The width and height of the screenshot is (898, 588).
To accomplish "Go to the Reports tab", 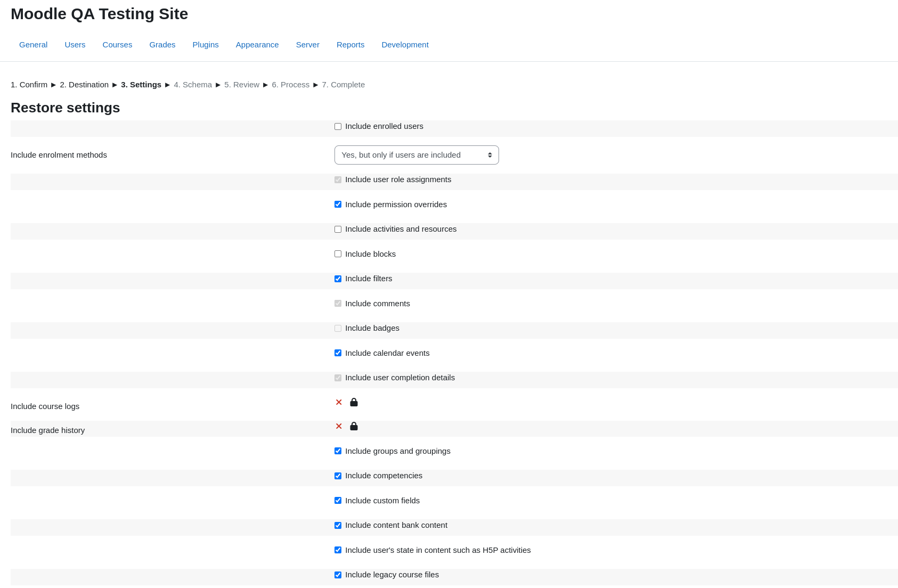I will click(x=350, y=45).
